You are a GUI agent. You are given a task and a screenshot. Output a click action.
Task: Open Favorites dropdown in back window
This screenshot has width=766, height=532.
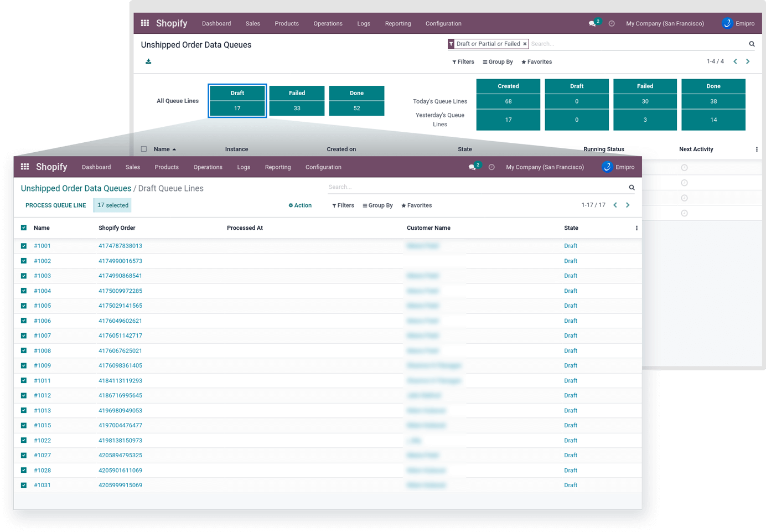pos(536,62)
